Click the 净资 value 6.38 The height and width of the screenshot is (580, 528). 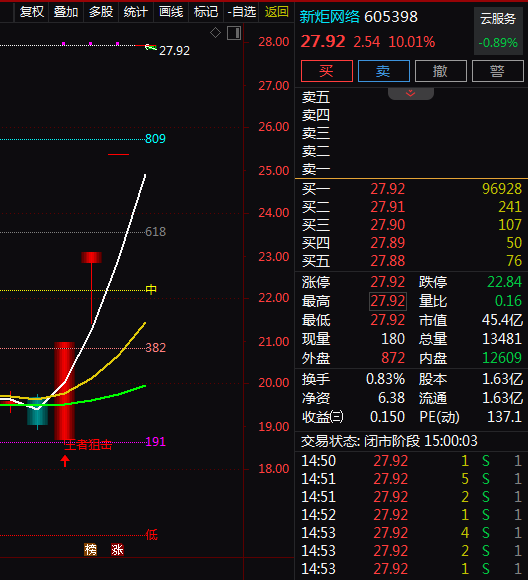[391, 398]
